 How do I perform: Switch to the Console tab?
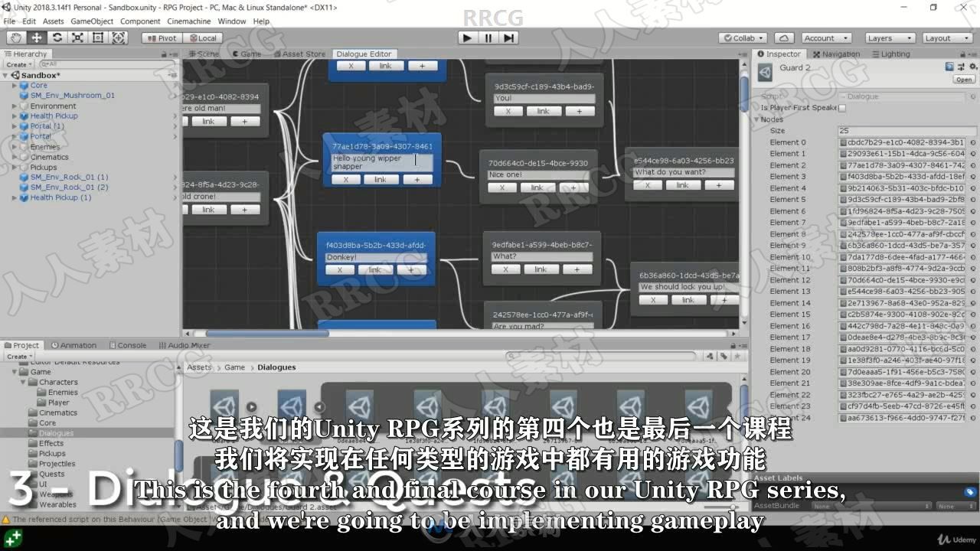click(127, 345)
